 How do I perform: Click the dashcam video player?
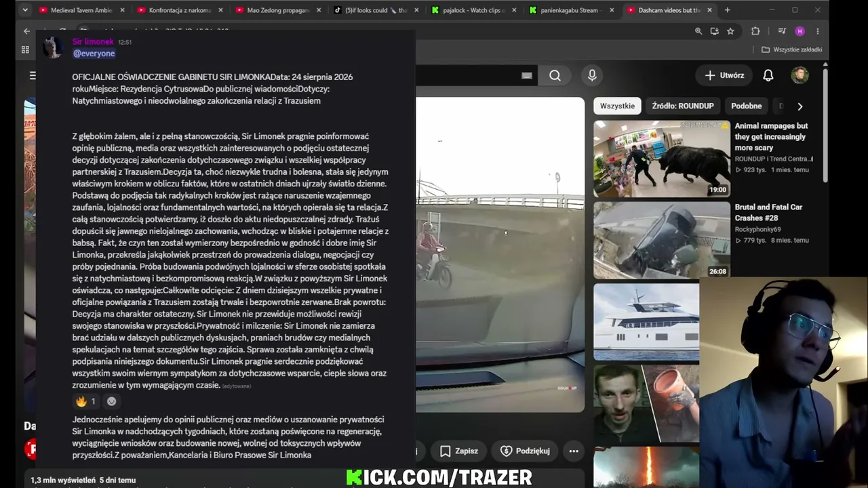500,255
